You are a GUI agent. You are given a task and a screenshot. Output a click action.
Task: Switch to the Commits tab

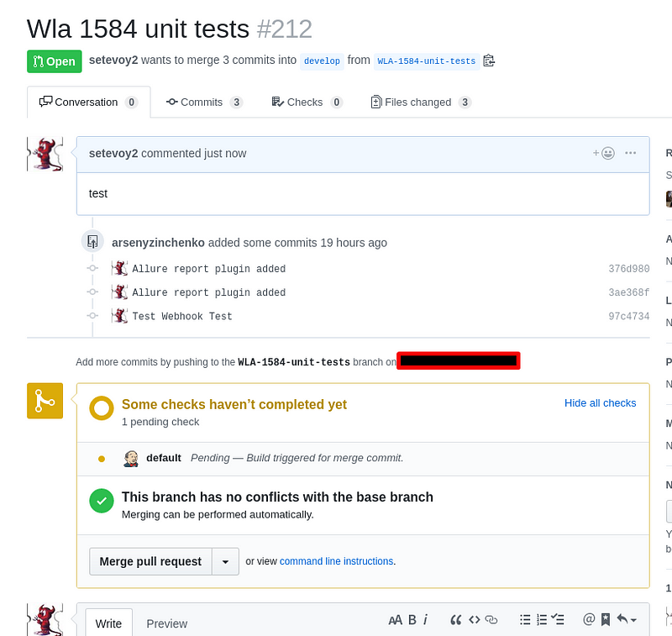(204, 102)
